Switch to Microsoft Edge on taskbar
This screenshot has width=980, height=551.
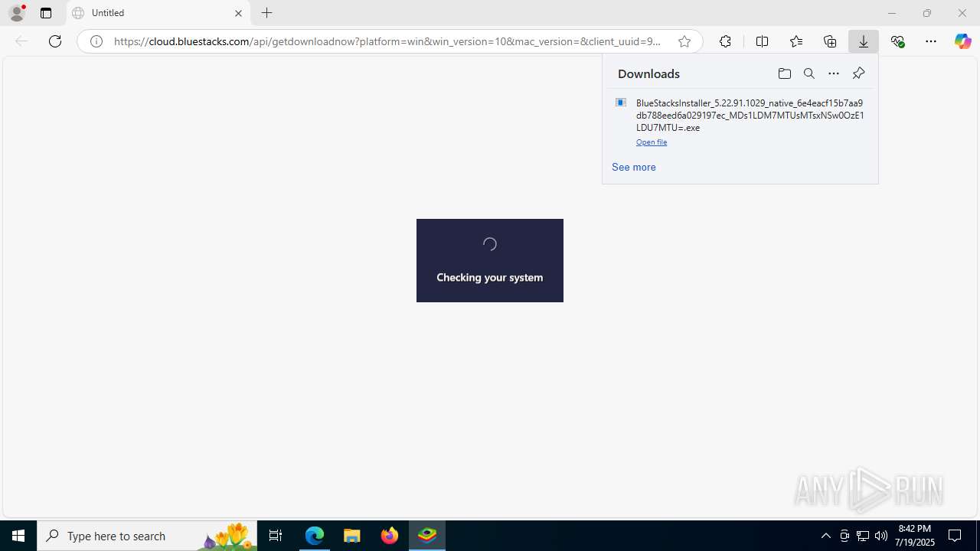tap(314, 536)
